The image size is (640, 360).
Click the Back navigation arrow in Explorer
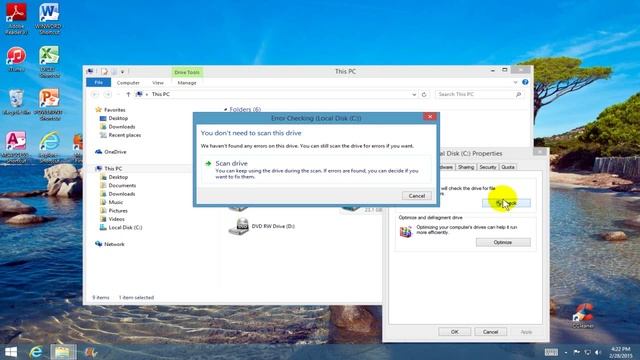pos(95,94)
